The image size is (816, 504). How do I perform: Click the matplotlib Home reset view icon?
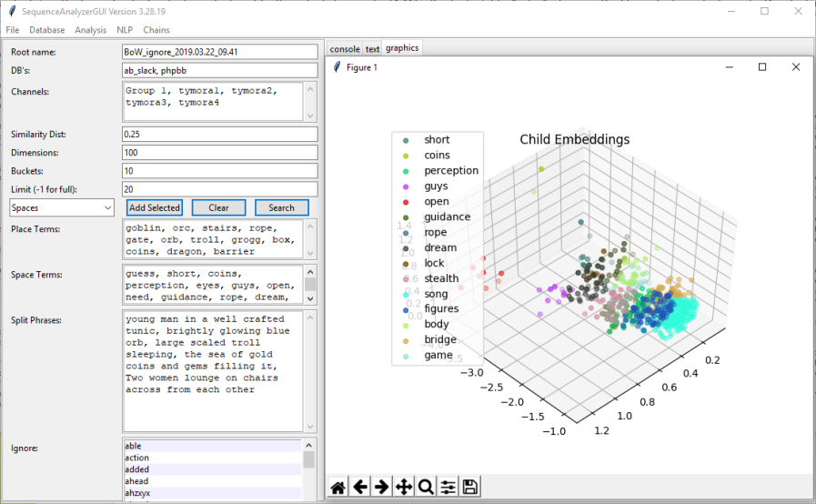click(x=337, y=488)
